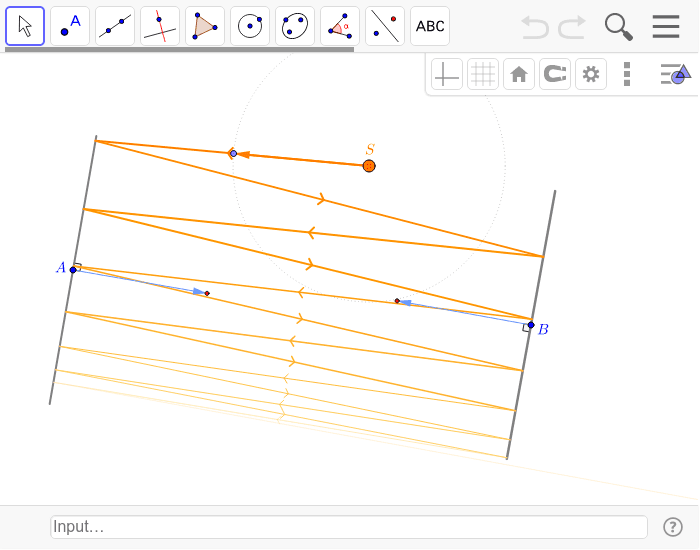700x550 pixels.
Task: Click blue point A on left mirror
Action: point(73,270)
